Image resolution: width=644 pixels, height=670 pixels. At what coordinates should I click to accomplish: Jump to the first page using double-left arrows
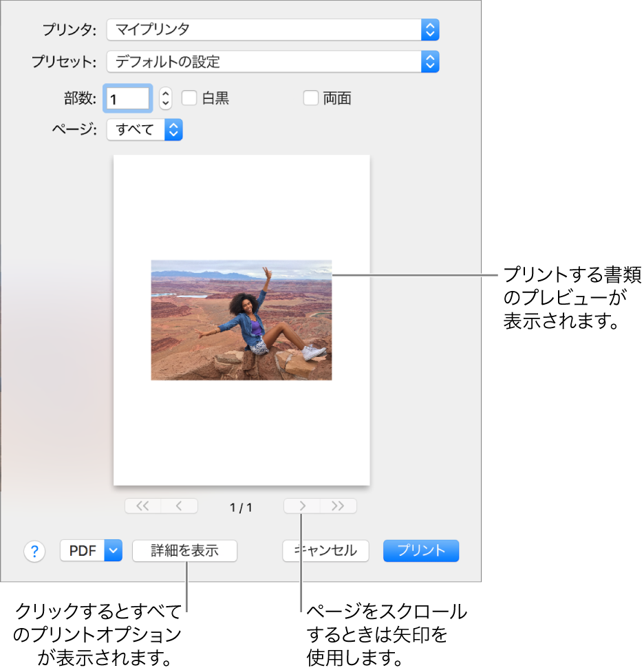(x=142, y=506)
